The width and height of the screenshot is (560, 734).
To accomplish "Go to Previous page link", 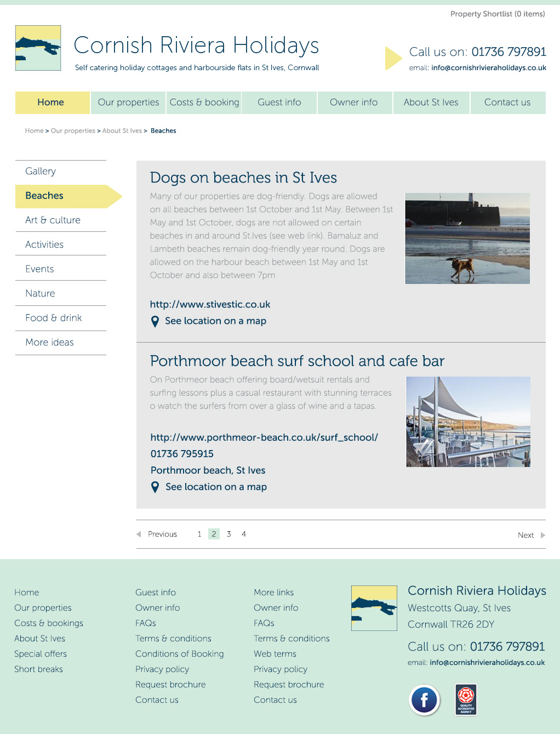I will tap(162, 534).
